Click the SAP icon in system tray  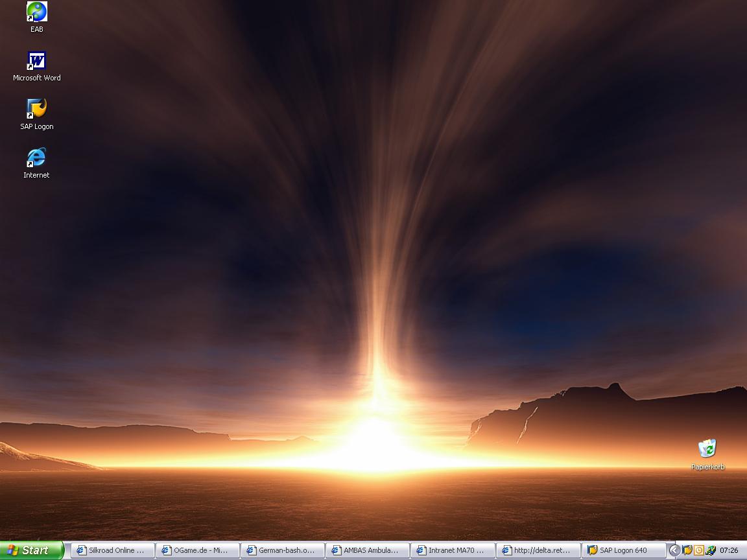click(687, 550)
